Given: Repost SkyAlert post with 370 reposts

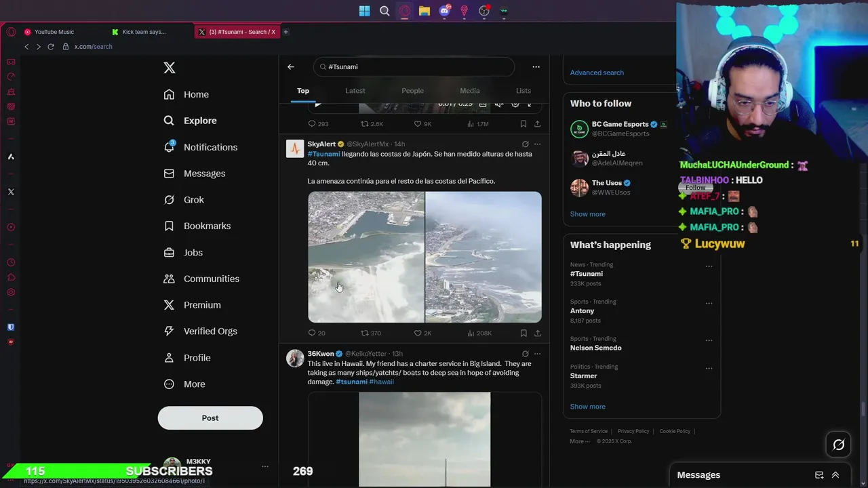Looking at the screenshot, I should pyautogui.click(x=370, y=333).
